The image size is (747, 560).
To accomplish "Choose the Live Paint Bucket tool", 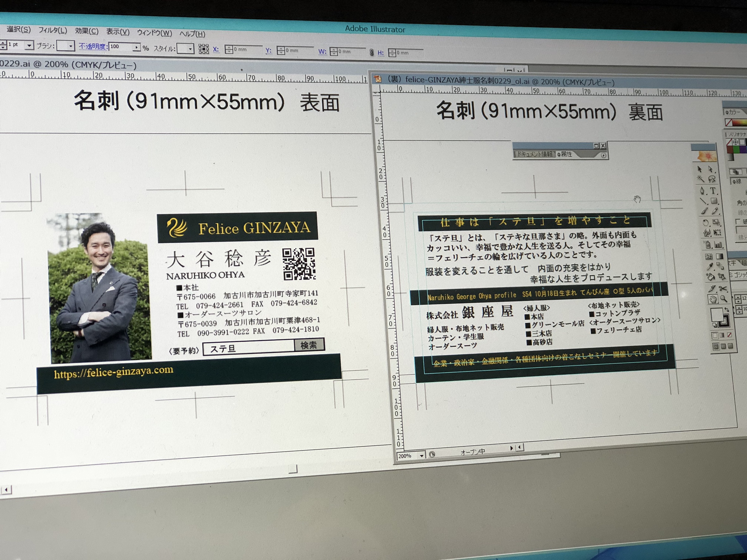I will pos(711,277).
